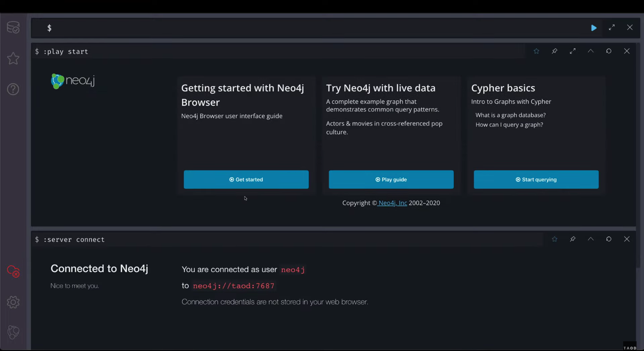Click the Play guide button
The width and height of the screenshot is (644, 351).
[391, 179]
